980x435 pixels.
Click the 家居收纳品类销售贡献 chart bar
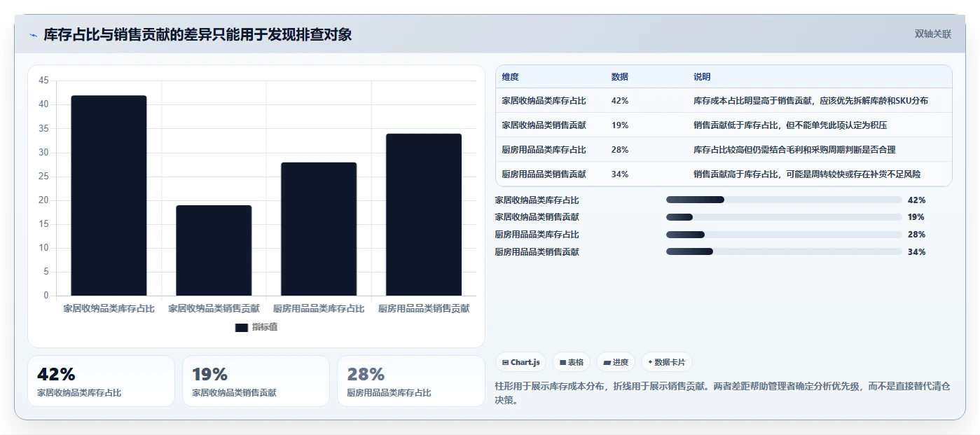[x=214, y=250]
